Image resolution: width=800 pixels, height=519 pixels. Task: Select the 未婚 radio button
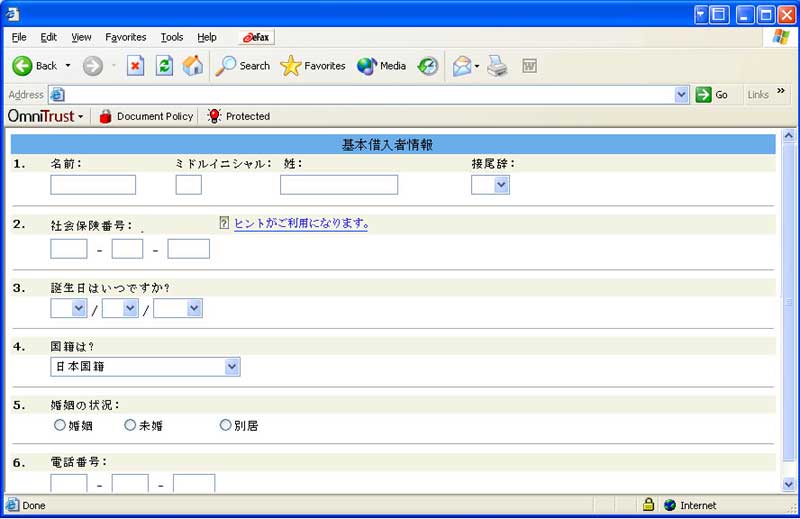[130, 425]
